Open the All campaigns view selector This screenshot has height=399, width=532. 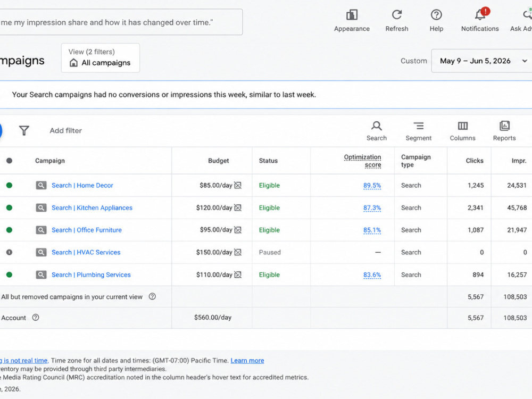tap(101, 57)
